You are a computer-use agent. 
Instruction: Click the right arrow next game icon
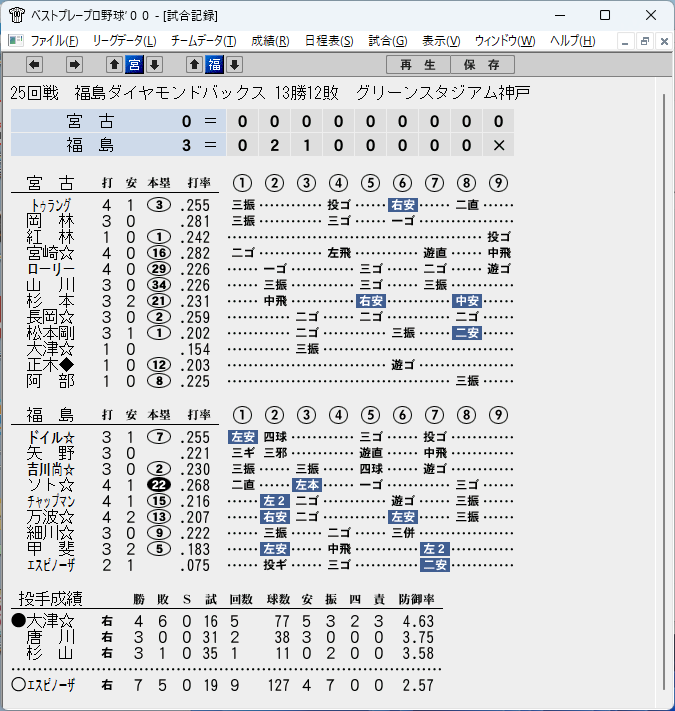point(74,65)
